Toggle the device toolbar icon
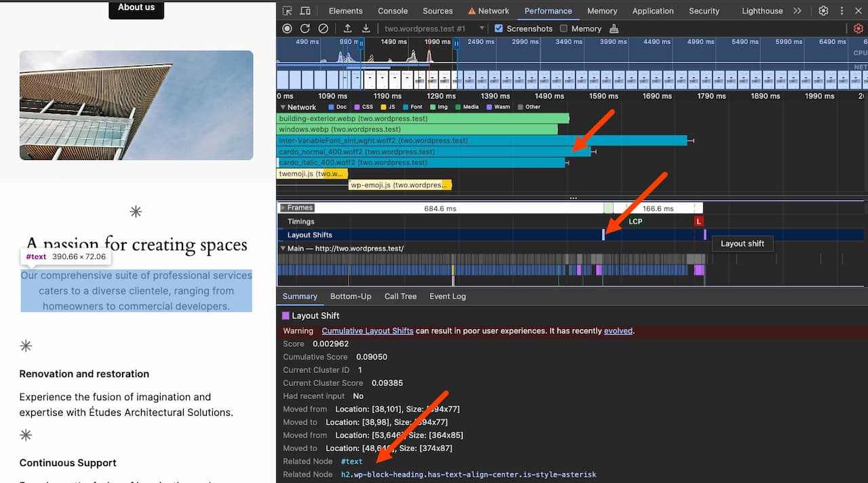Screen dimensions: 868x483 (x=305, y=11)
